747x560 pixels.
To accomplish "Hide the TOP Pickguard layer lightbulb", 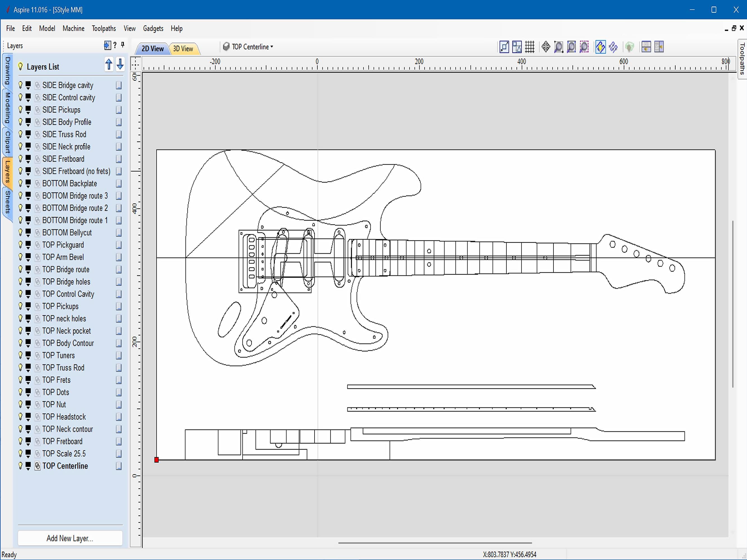I will 20,245.
